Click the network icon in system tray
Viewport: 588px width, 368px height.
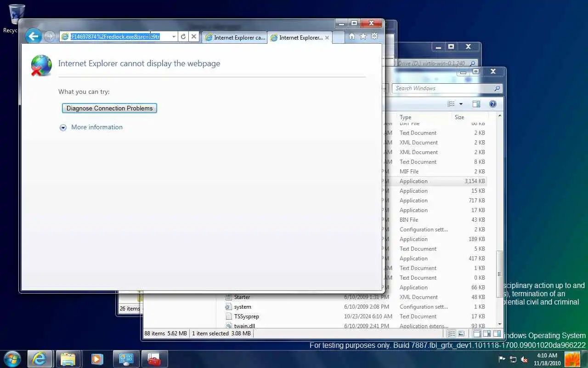tap(513, 359)
